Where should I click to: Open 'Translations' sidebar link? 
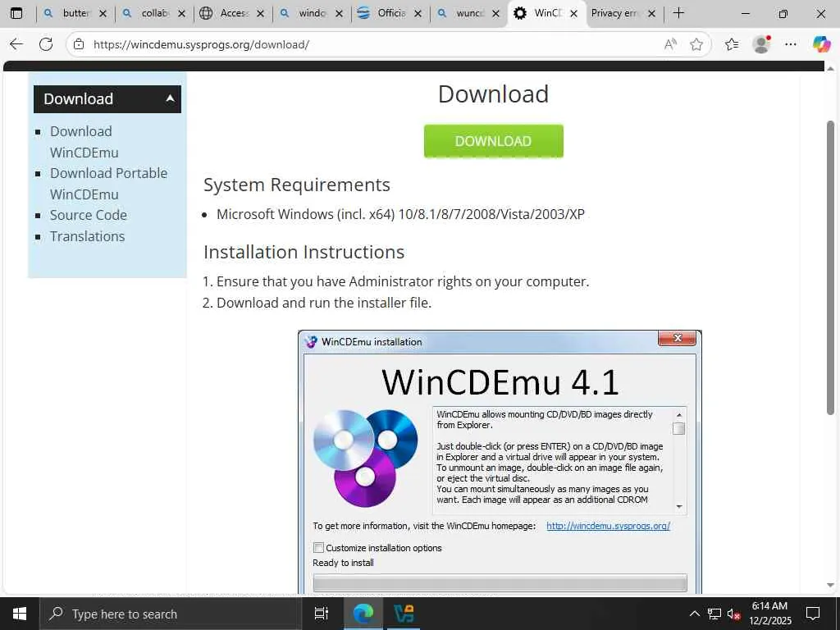click(x=87, y=236)
